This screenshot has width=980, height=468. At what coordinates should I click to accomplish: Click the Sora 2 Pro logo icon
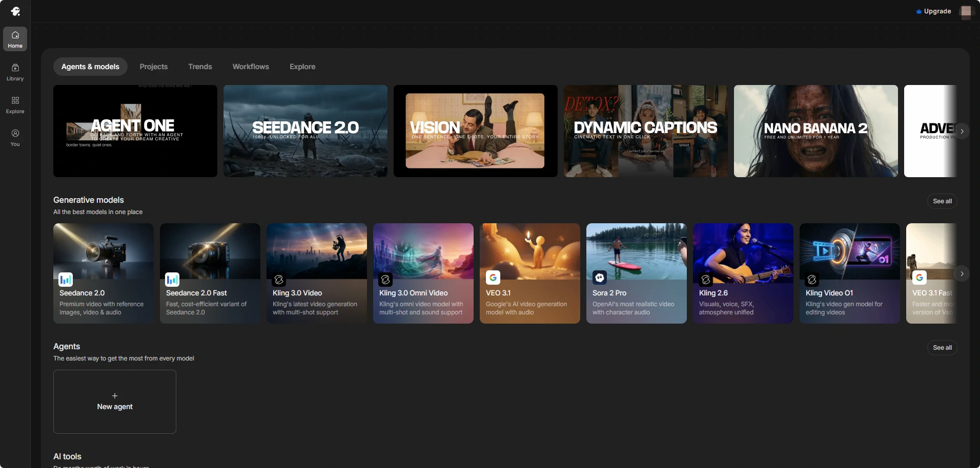pos(599,278)
